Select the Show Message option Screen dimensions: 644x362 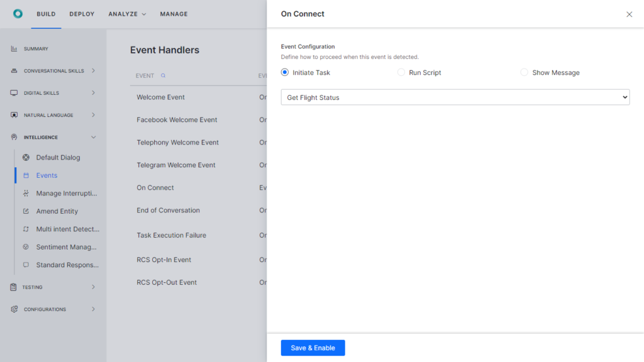525,72
